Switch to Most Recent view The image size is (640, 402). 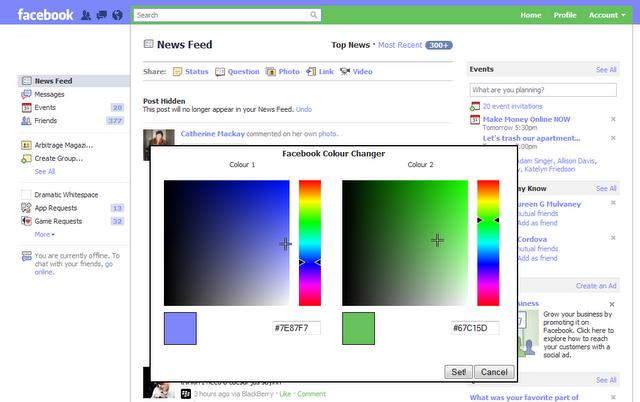click(400, 45)
